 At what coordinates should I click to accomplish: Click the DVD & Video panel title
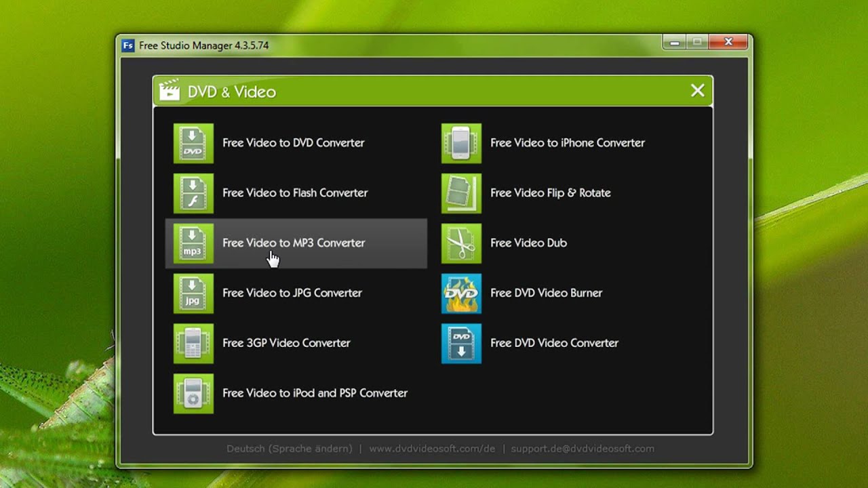pyautogui.click(x=232, y=92)
